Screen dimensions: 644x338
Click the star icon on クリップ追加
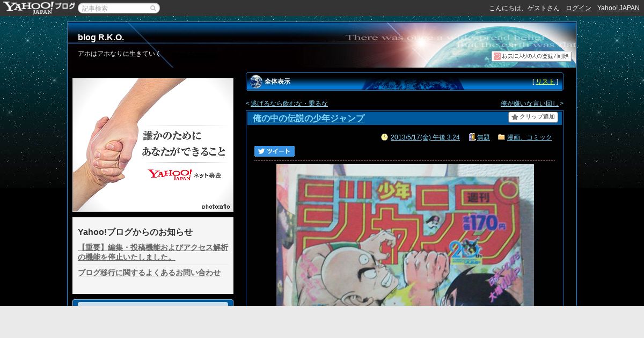point(515,117)
